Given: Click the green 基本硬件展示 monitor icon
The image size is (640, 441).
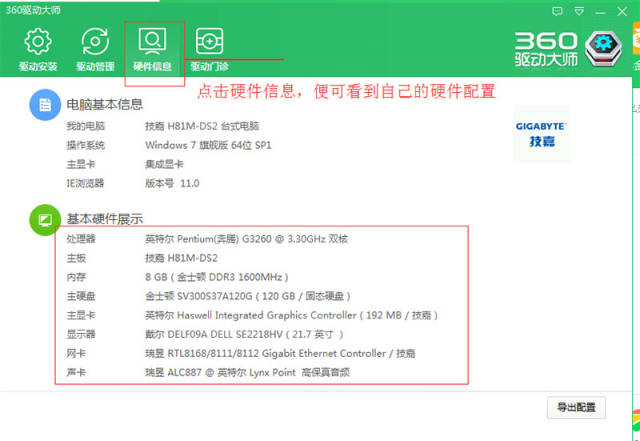Looking at the screenshot, I should click(x=45, y=220).
